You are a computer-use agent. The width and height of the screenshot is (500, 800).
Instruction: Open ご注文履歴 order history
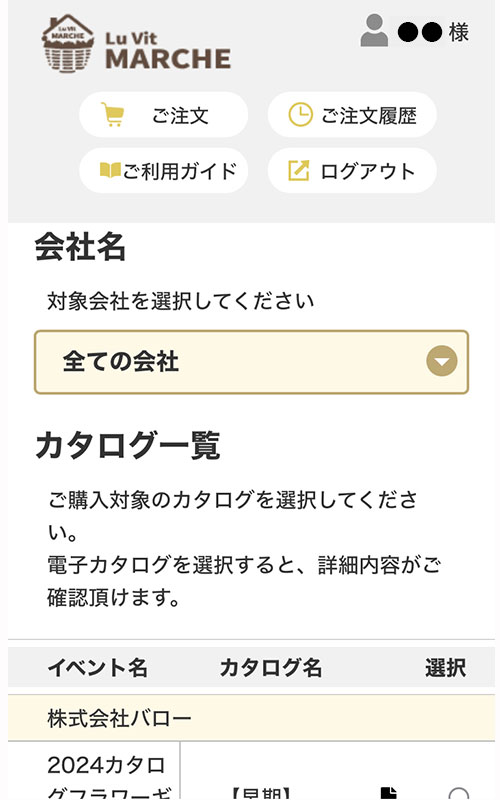(x=352, y=114)
